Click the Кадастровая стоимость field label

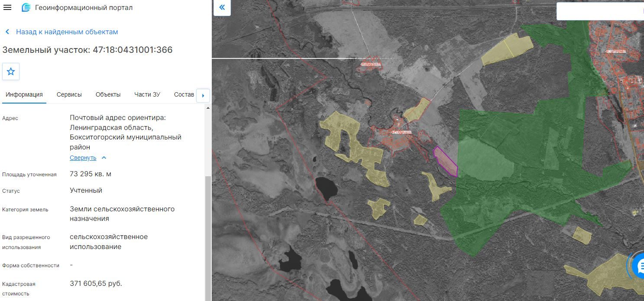pos(19,289)
